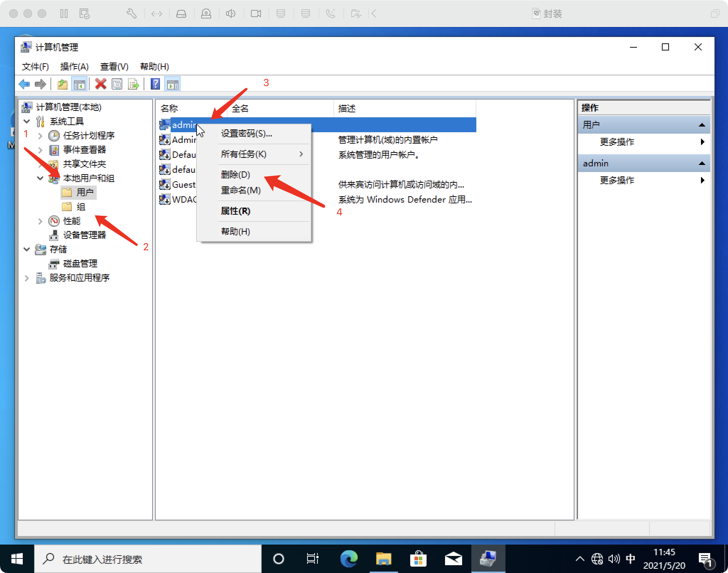Collapse the admin section in Actions pane
Image resolution: width=728 pixels, height=573 pixels.
(x=702, y=164)
